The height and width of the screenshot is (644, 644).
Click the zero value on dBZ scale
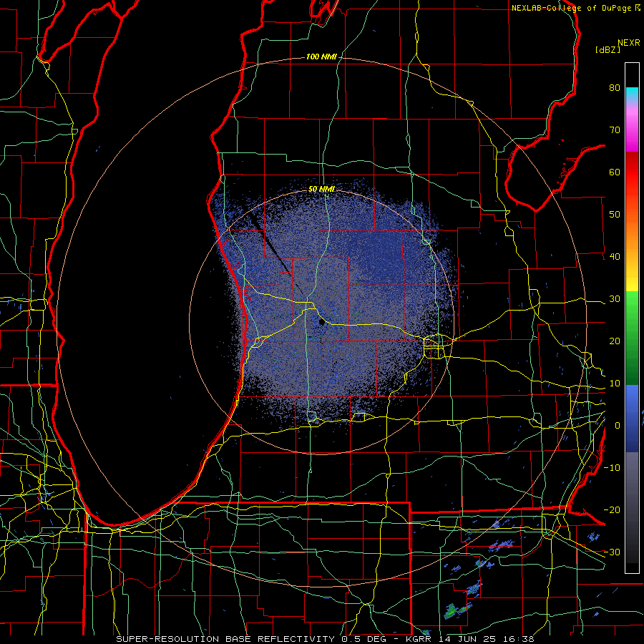click(x=618, y=426)
